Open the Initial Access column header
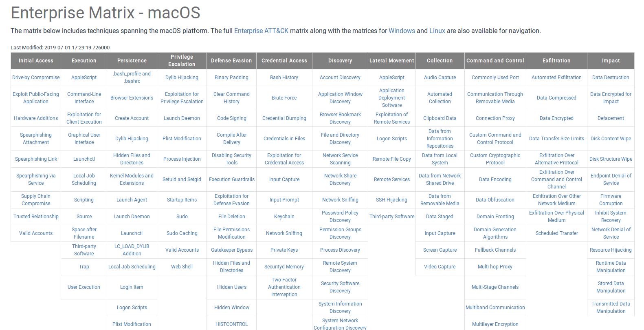The width and height of the screenshot is (644, 330). tap(36, 60)
